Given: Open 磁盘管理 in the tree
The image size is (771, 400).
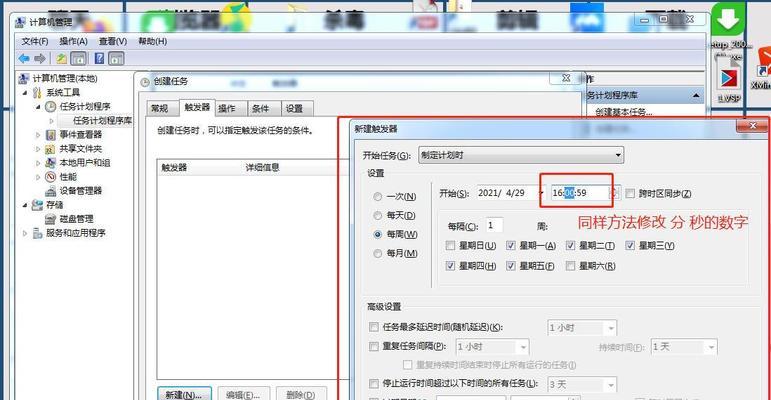Looking at the screenshot, I should [x=76, y=219].
